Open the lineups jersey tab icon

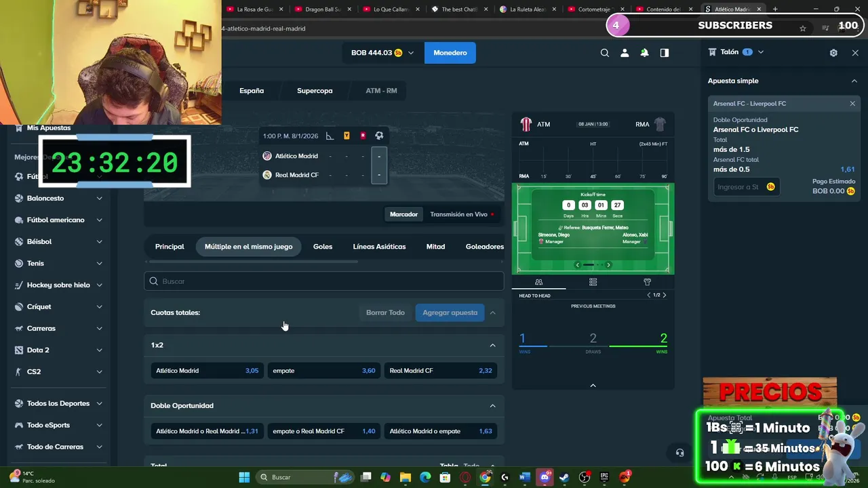[647, 282]
